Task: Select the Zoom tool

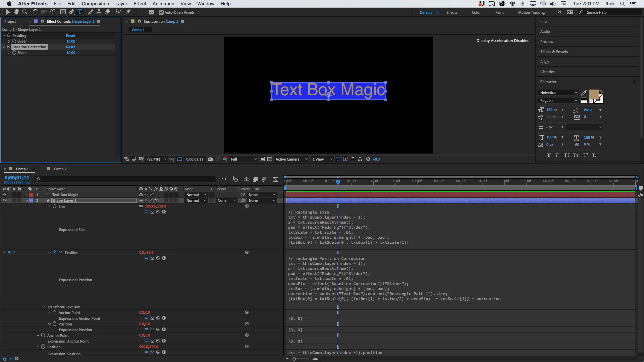Action: (x=24, y=12)
